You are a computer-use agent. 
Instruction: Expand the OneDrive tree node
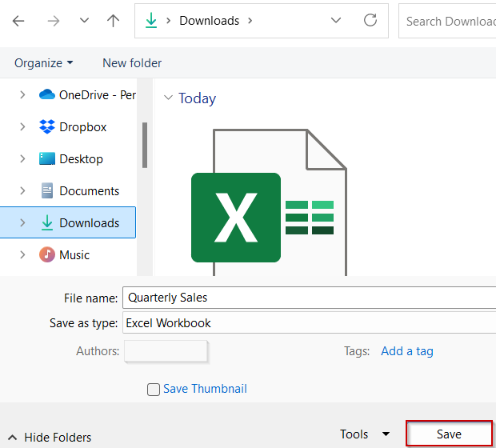pos(22,94)
